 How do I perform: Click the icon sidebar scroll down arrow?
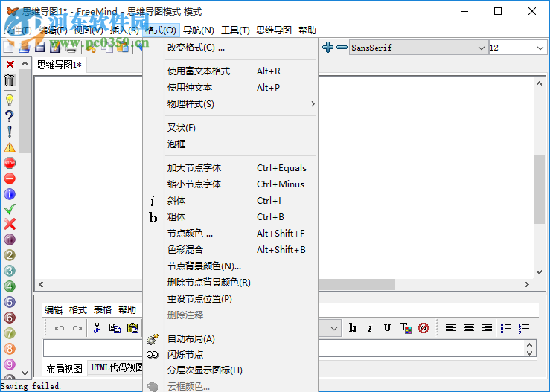pyautogui.click(x=25, y=373)
